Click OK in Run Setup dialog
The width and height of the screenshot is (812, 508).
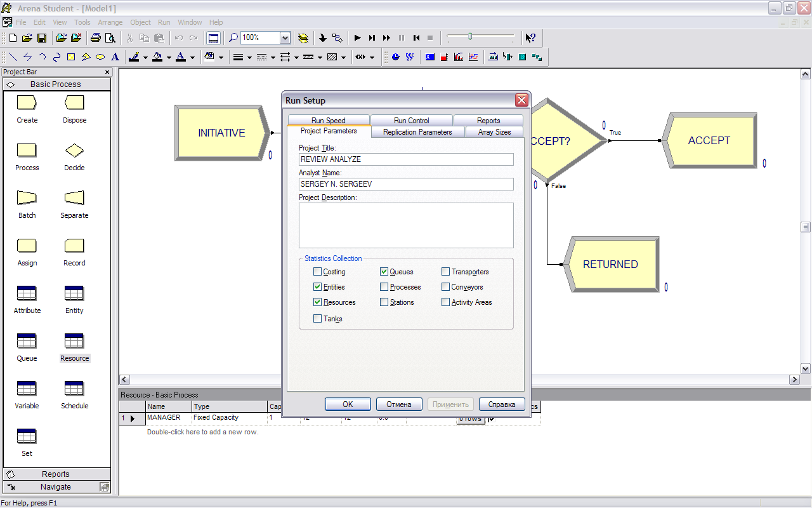tap(348, 404)
